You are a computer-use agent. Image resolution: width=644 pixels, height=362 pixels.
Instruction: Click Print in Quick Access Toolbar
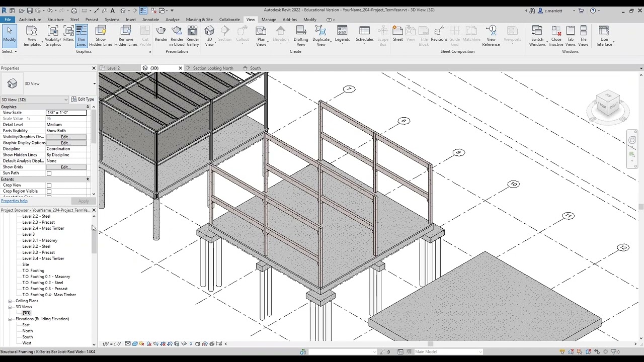[x=74, y=11]
